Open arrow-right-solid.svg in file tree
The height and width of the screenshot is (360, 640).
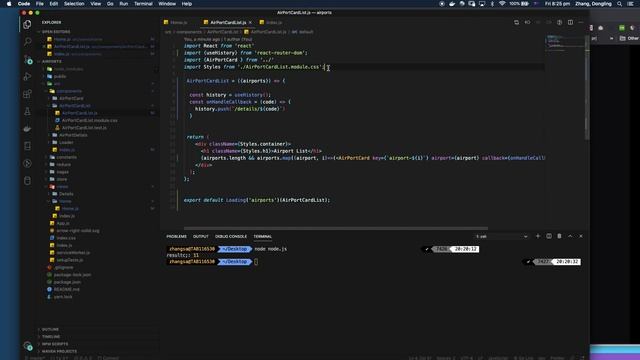pyautogui.click(x=78, y=231)
